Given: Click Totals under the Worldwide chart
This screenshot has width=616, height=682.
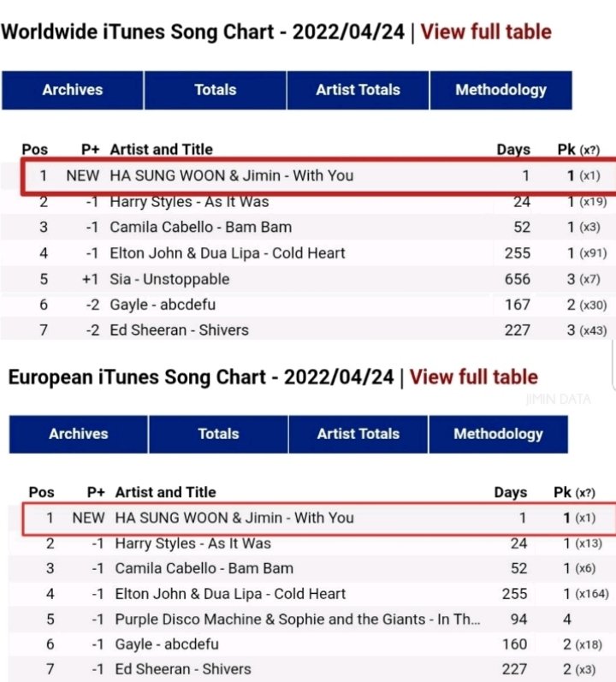Looking at the screenshot, I should 215,90.
